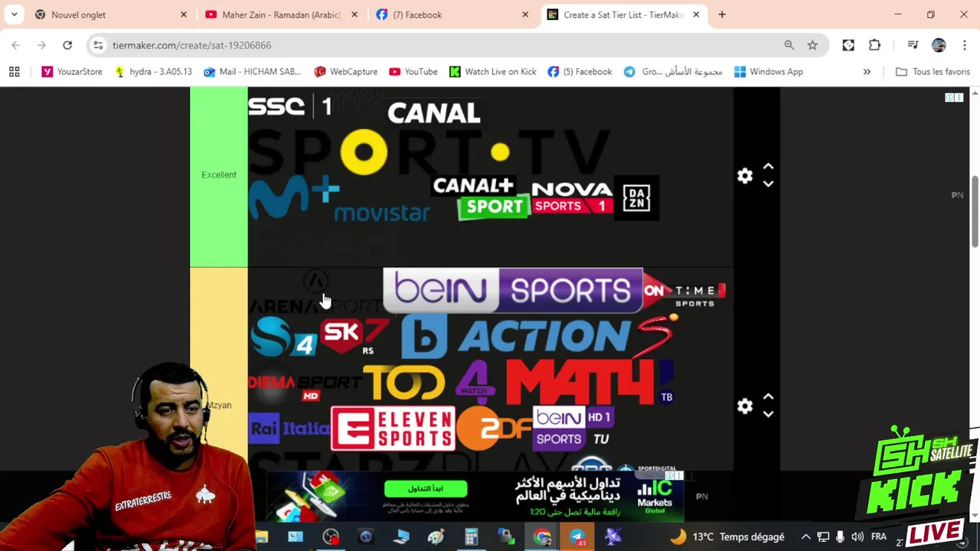Select the ZDF logo
Image resolution: width=980 pixels, height=551 pixels.
tap(494, 429)
